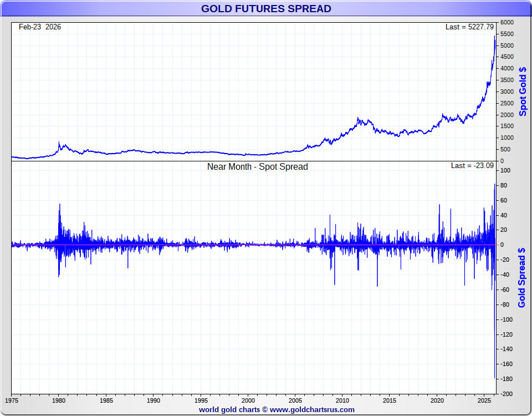The height and width of the screenshot is (416, 532).
Task: Click the 1975 year label on x-axis
Action: [12, 400]
